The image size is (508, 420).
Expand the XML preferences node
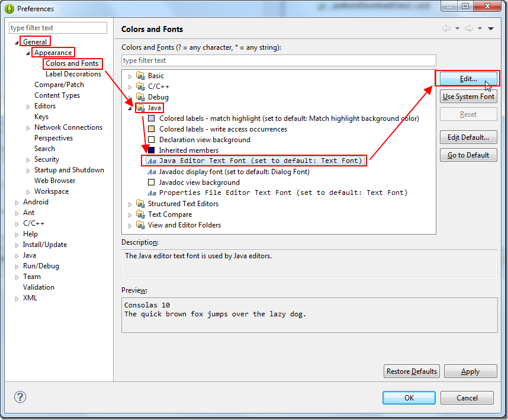click(17, 299)
